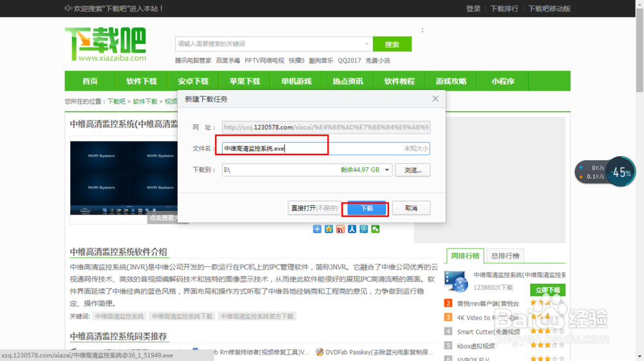Image resolution: width=644 pixels, height=361 pixels.
Task: Click the 网址 URL field
Action: pyautogui.click(x=326, y=127)
